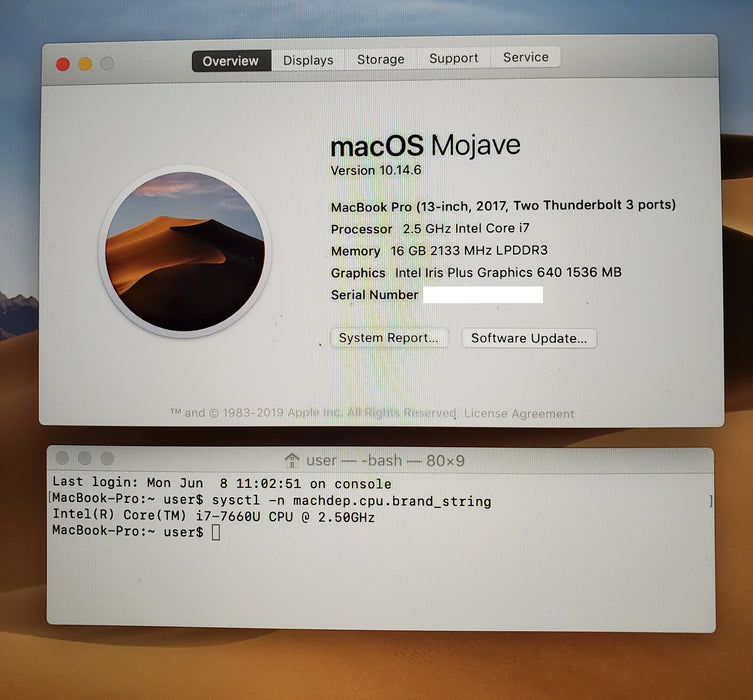Click the 'Serial Number' label
The width and height of the screenshot is (753, 700).
click(375, 295)
